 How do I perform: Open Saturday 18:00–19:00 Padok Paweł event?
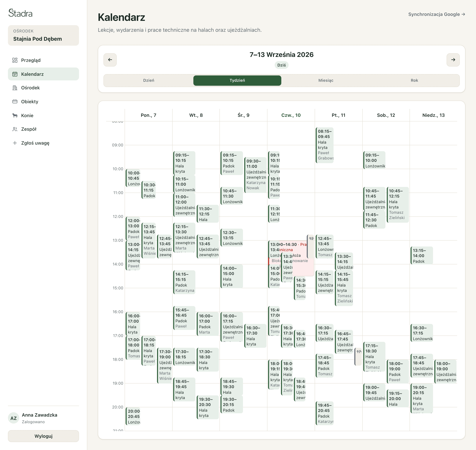[x=398, y=371]
